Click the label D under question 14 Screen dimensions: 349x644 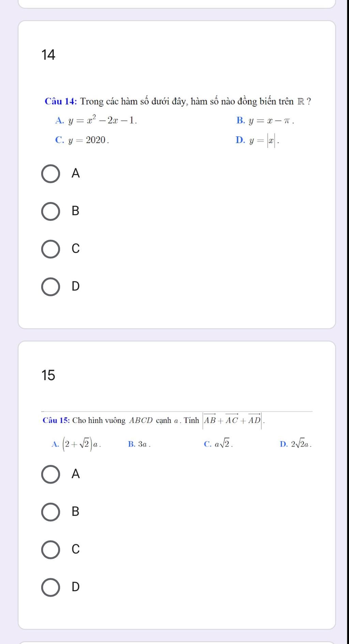pyautogui.click(x=76, y=287)
